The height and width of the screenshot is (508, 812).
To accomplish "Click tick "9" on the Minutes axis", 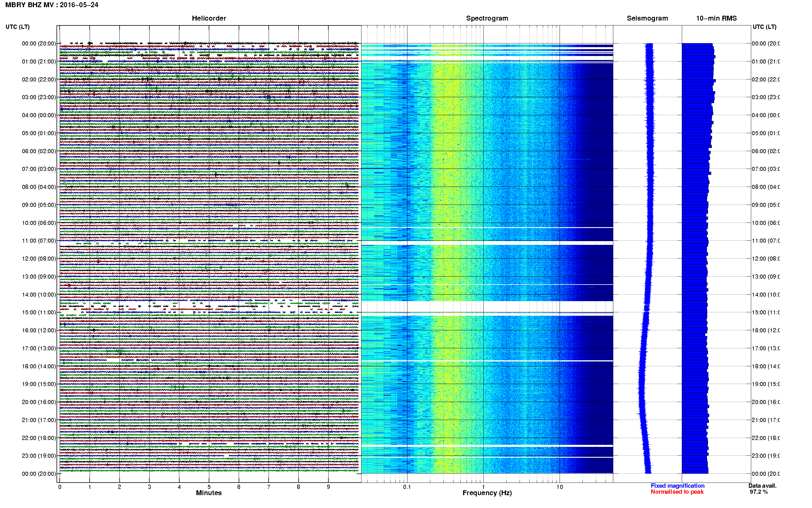I will coord(328,487).
